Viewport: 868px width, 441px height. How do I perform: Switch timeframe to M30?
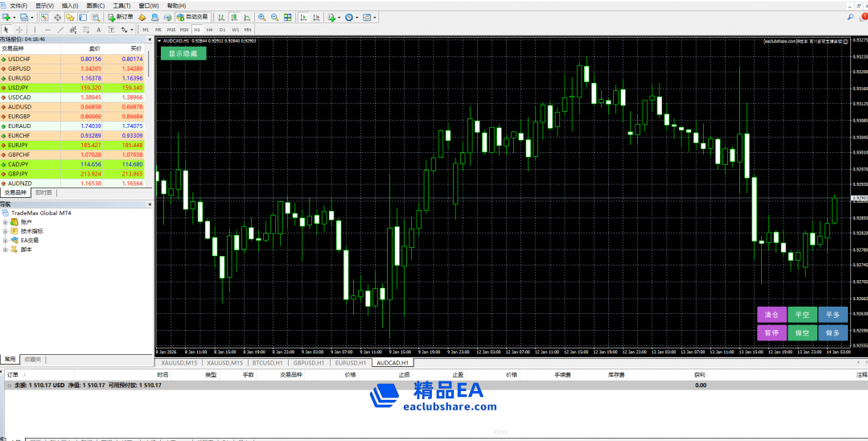point(183,29)
